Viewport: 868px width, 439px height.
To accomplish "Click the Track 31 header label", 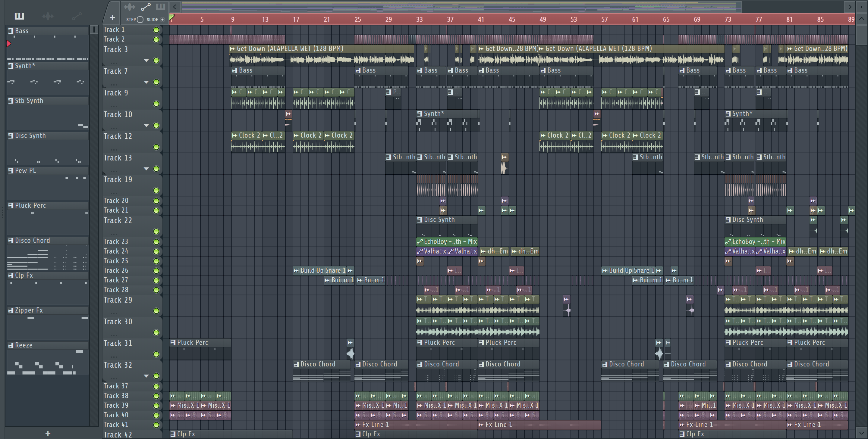I will point(118,343).
